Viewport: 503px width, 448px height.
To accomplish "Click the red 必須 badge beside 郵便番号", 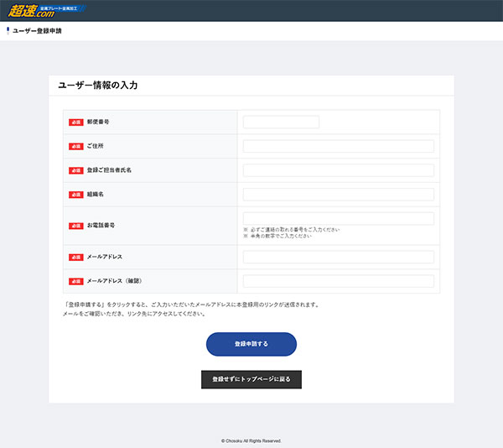I will (75, 122).
